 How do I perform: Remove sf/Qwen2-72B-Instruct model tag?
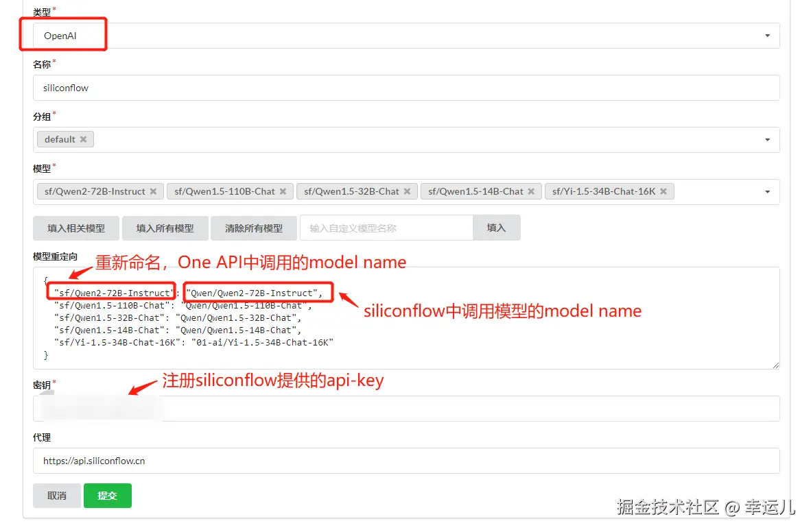[x=153, y=191]
